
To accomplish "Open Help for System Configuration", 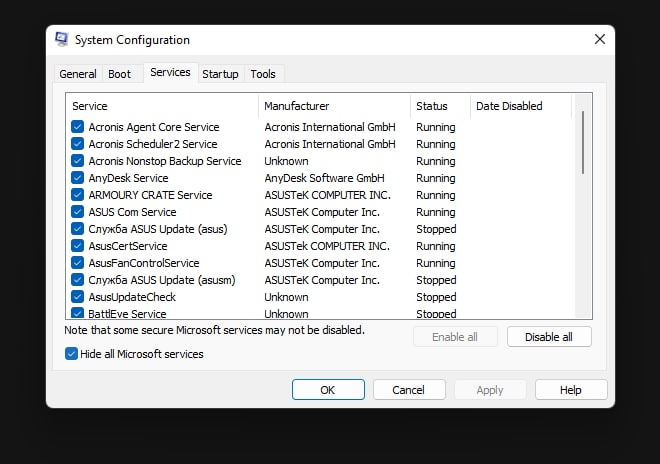I will coord(571,389).
